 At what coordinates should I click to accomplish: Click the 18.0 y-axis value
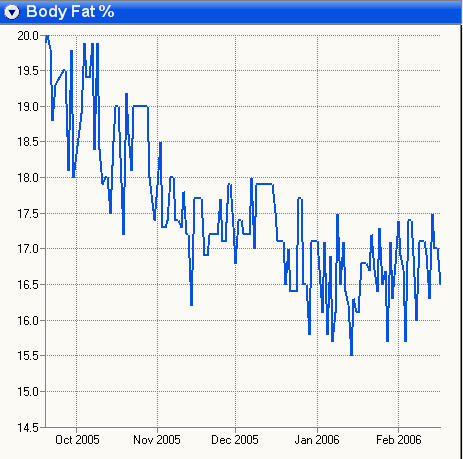[28, 178]
